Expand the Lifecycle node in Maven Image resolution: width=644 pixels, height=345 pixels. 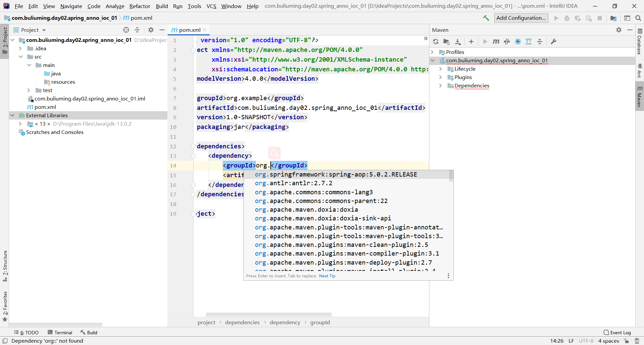tap(440, 69)
